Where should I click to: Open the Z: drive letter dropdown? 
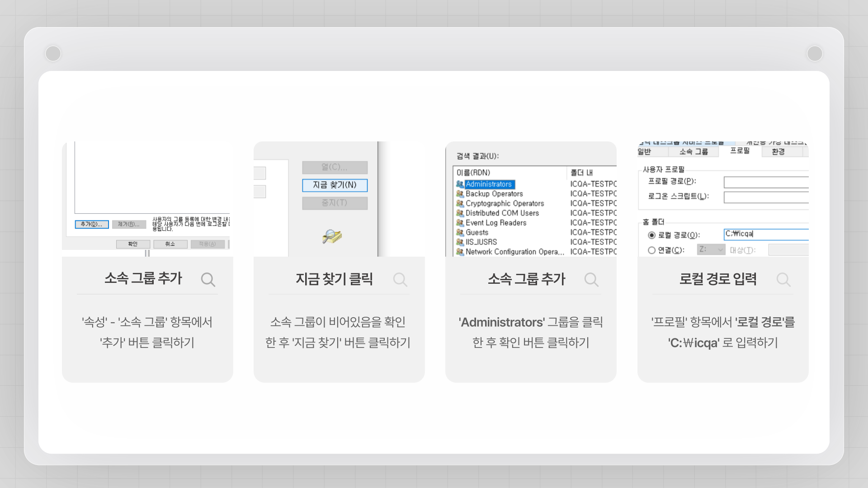pyautogui.click(x=711, y=249)
